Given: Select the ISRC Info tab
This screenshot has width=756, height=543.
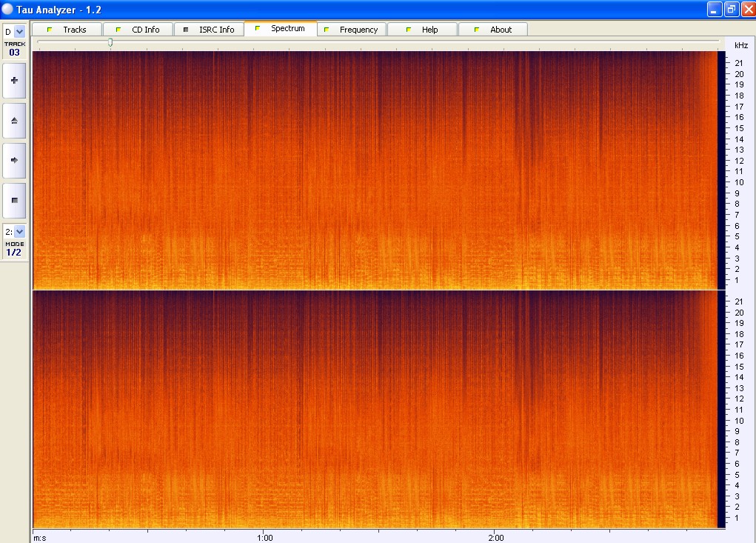Looking at the screenshot, I should point(209,30).
